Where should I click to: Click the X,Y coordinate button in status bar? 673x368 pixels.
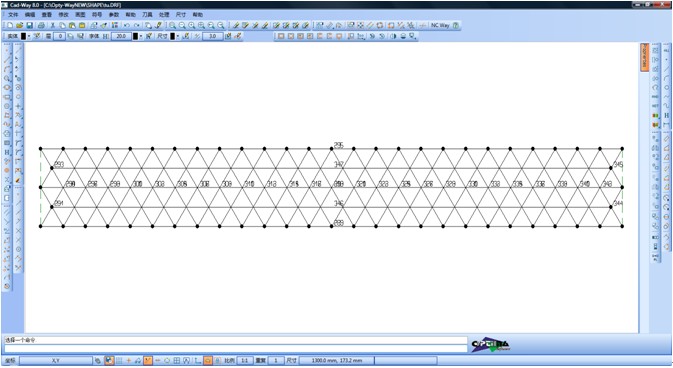tap(56, 360)
